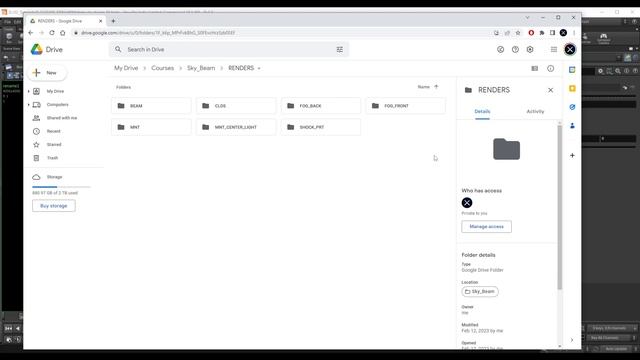Screen dimensions: 640x360
Task: Go to Sky_Beam breadcrumb
Action: tap(201, 68)
